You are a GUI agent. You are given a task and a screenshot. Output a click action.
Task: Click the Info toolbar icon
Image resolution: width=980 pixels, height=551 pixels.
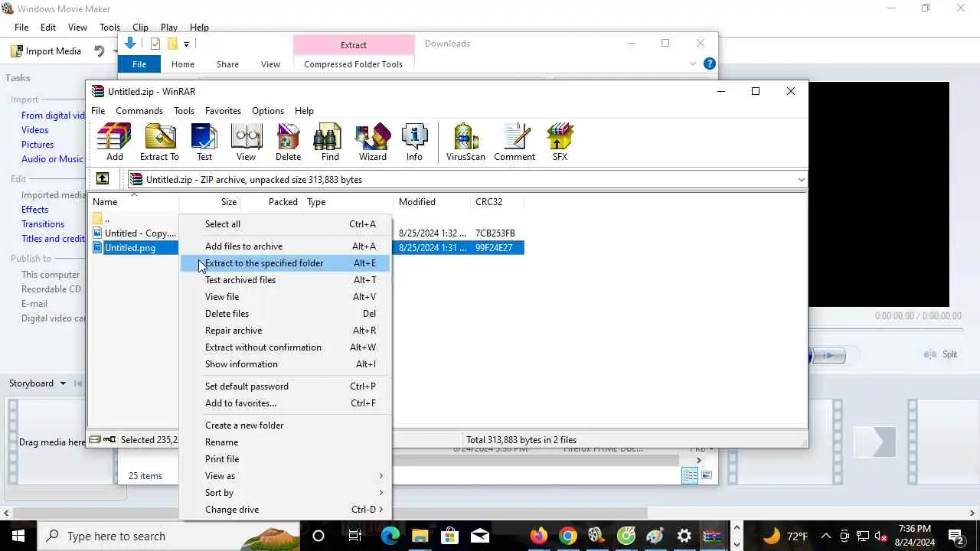point(414,142)
